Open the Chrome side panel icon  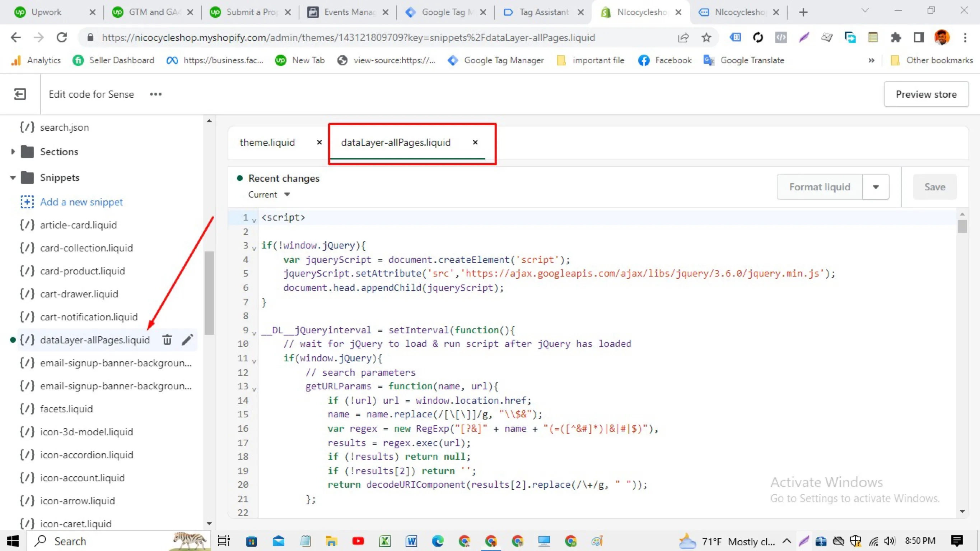pos(919,37)
